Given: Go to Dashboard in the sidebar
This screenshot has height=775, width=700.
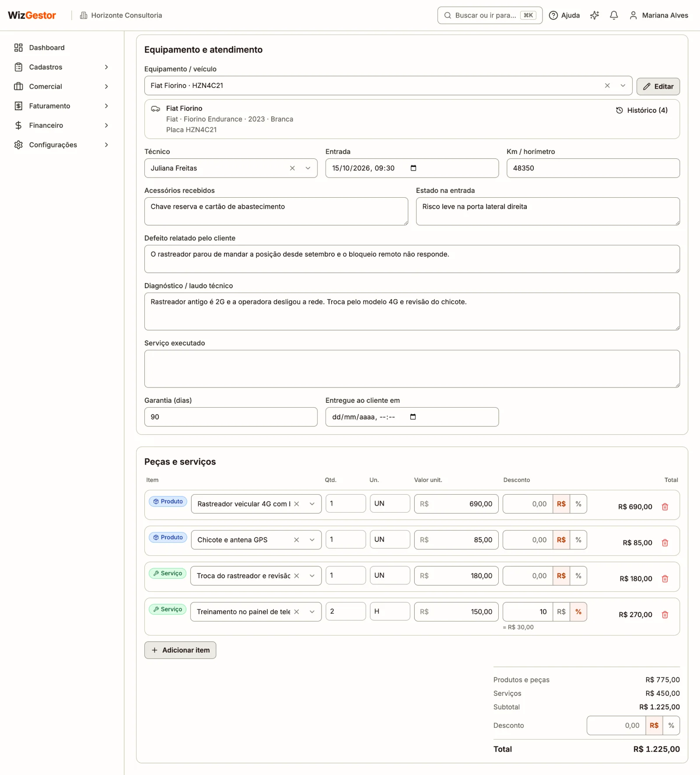Looking at the screenshot, I should [61, 48].
